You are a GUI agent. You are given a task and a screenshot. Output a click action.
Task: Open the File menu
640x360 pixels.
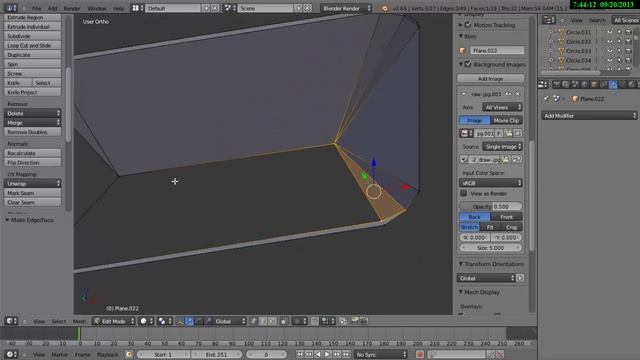pos(36,8)
